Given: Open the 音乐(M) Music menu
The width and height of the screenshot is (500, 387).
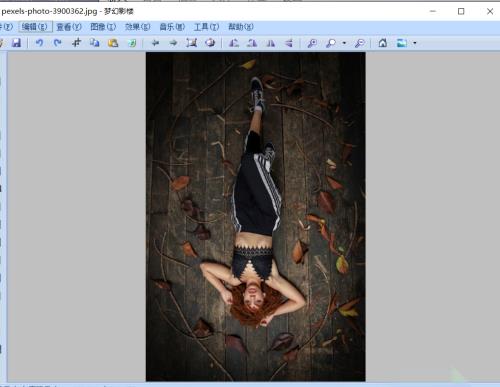Looking at the screenshot, I should [x=172, y=27].
